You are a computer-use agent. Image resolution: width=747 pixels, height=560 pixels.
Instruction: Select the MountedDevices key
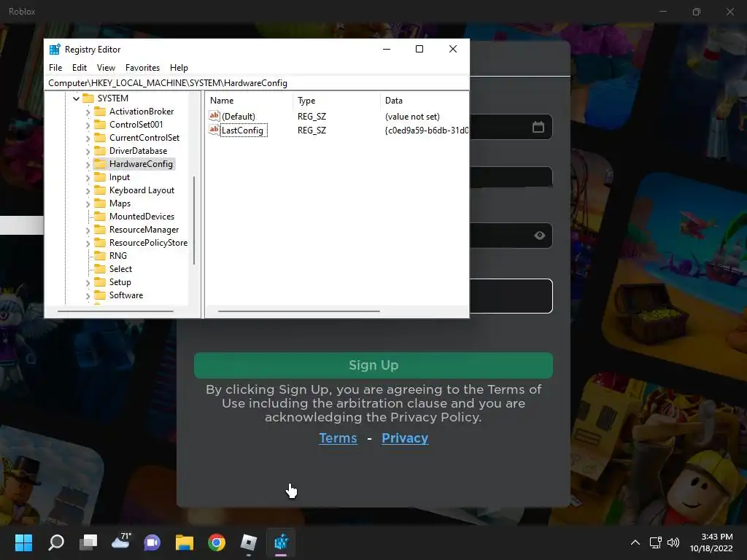click(142, 216)
